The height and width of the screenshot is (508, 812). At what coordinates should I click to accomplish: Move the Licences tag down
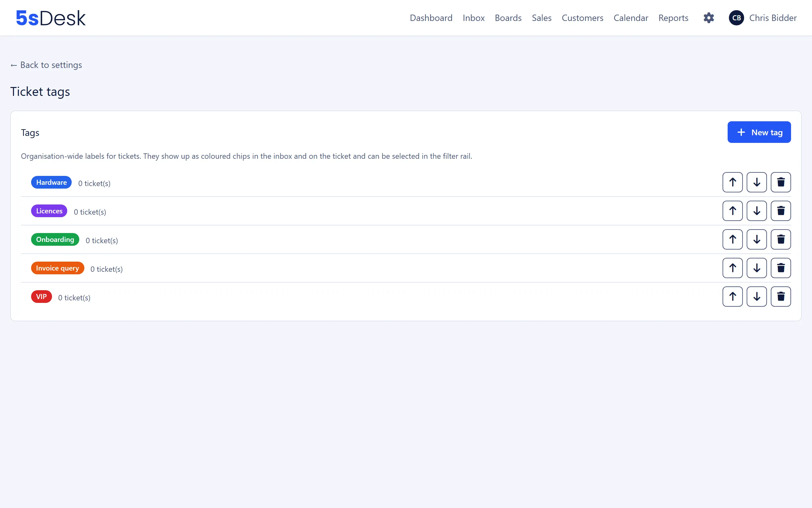pos(756,211)
